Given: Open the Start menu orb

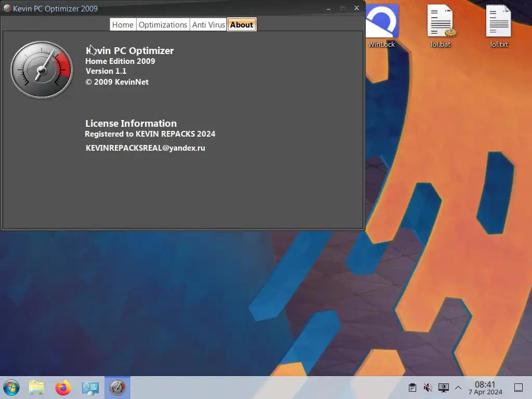Looking at the screenshot, I should point(11,388).
